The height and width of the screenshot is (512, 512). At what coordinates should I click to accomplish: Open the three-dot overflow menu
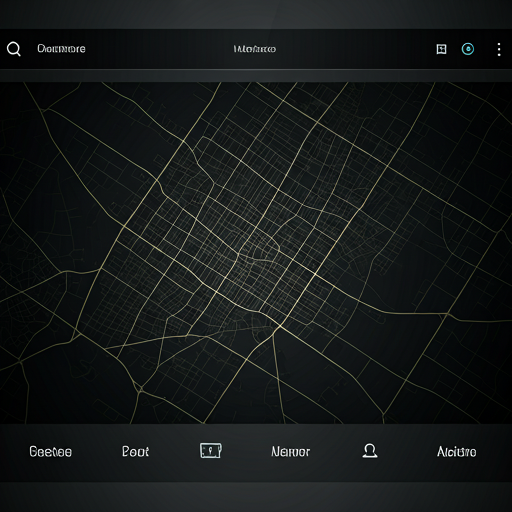(499, 49)
